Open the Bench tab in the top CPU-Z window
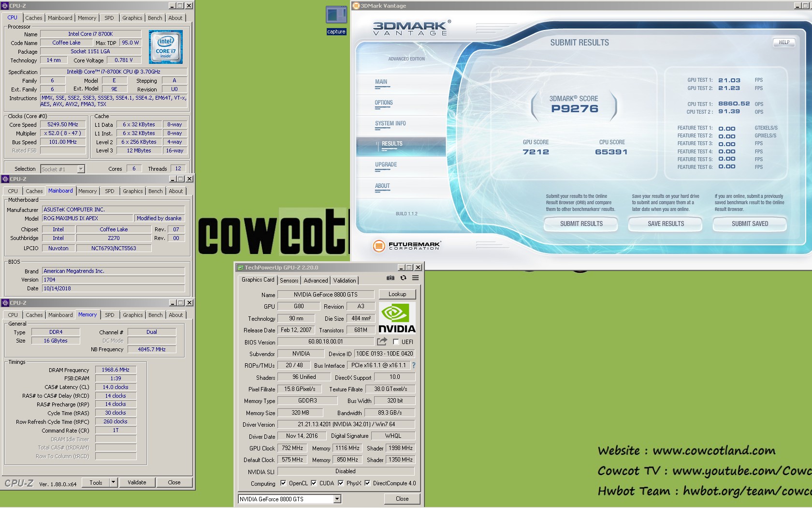The height and width of the screenshot is (508, 812). [155, 18]
